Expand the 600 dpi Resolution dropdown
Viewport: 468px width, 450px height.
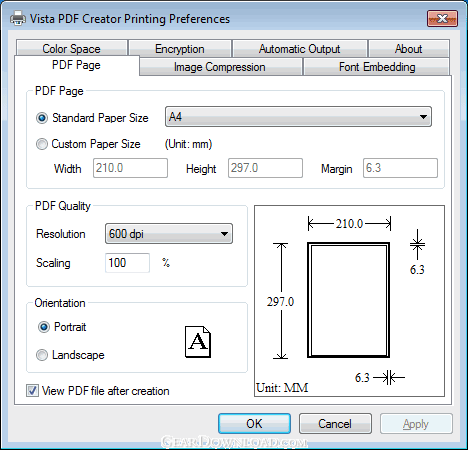[169, 234]
